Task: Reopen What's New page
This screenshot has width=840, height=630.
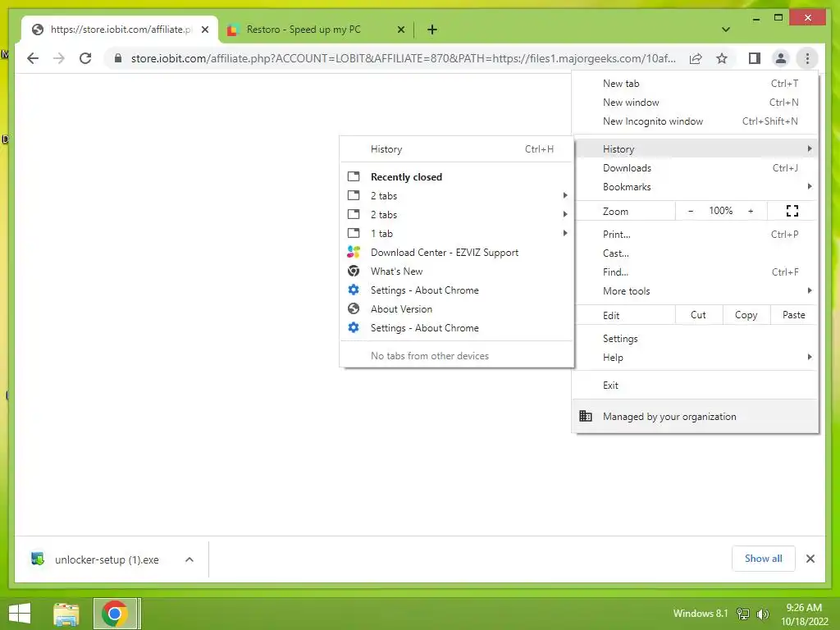Action: coord(457,271)
